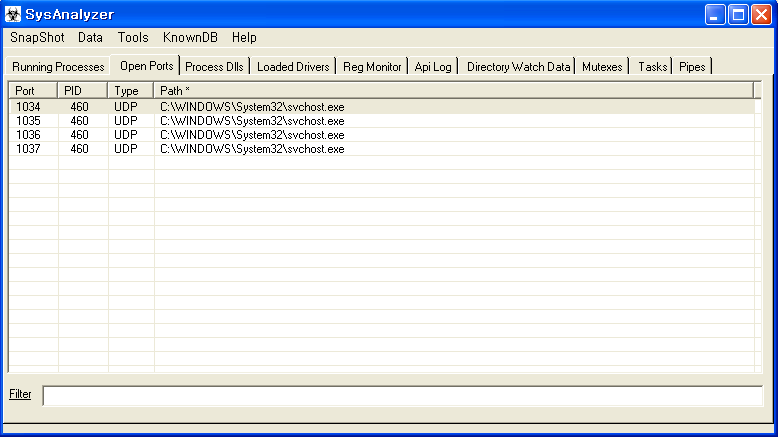Click PID 460 in the port 1036 row
The height and width of the screenshot is (437, 778).
click(79, 135)
